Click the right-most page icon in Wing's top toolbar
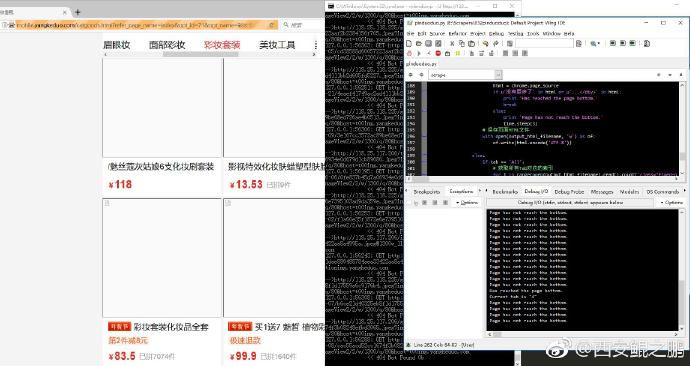Viewport: 690px width, 366px height. 647,44
